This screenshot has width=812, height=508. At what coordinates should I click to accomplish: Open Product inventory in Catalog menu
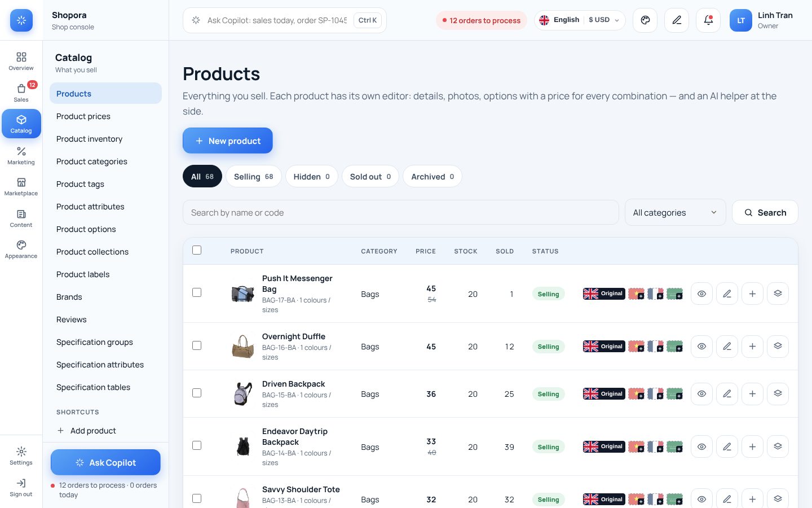(105, 139)
